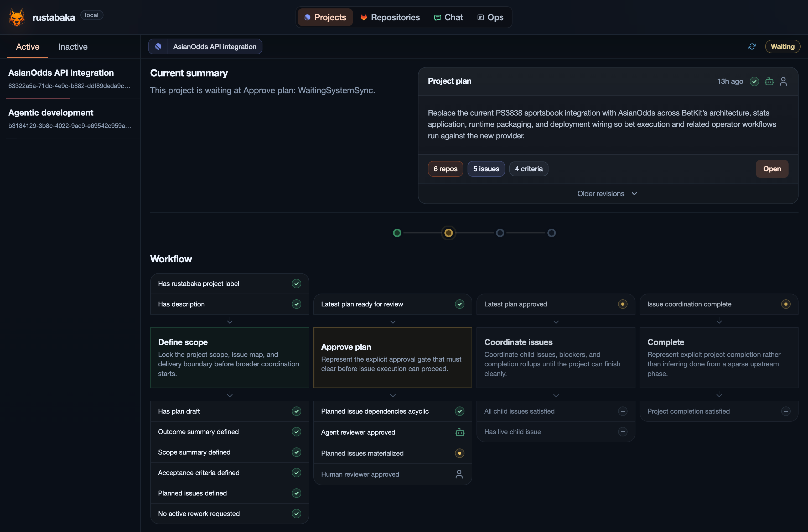The width and height of the screenshot is (808, 532).
Task: Click the green checkmark on Project plan header
Action: [x=754, y=81]
